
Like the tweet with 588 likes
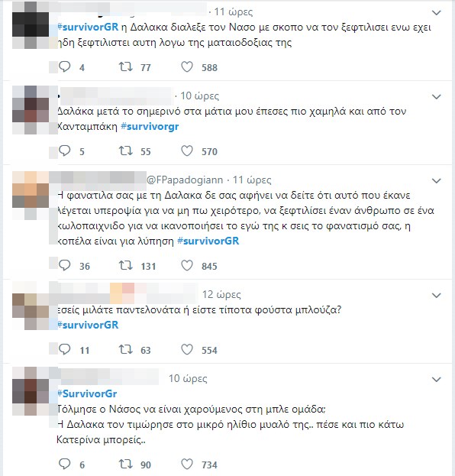[x=187, y=66]
